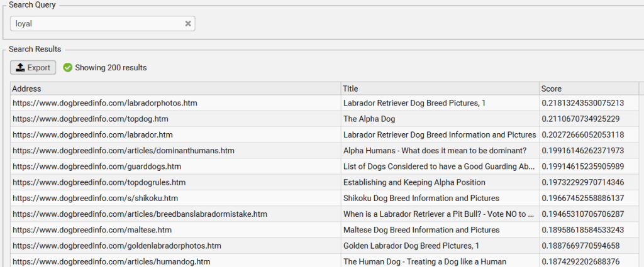Viewport: 644px width, 267px height.
Task: Click title 'The Alpha Dog'
Action: [x=369, y=119]
